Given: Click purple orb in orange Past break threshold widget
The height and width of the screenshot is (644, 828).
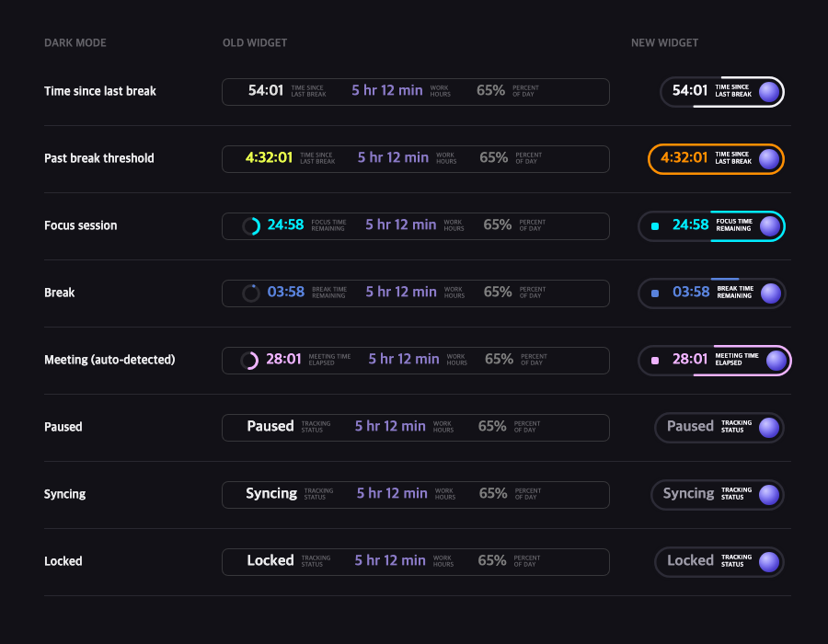Looking at the screenshot, I should click(x=769, y=159).
